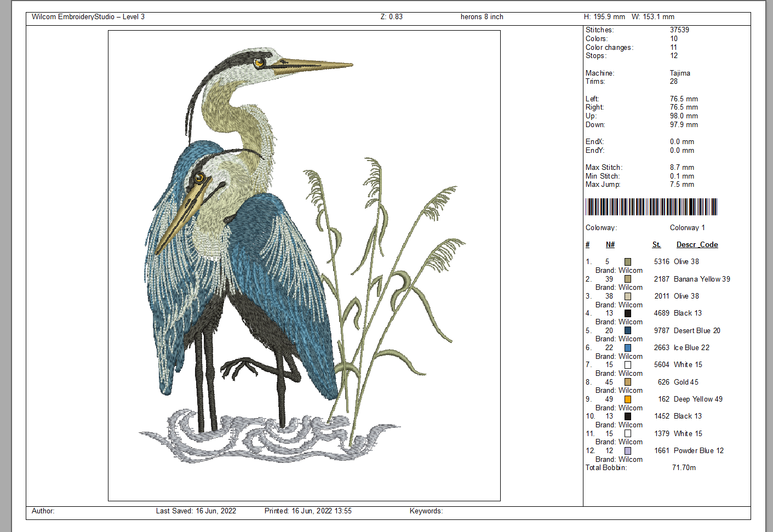
Task: Click the White 15 swatch in row 11
Action: point(628,433)
